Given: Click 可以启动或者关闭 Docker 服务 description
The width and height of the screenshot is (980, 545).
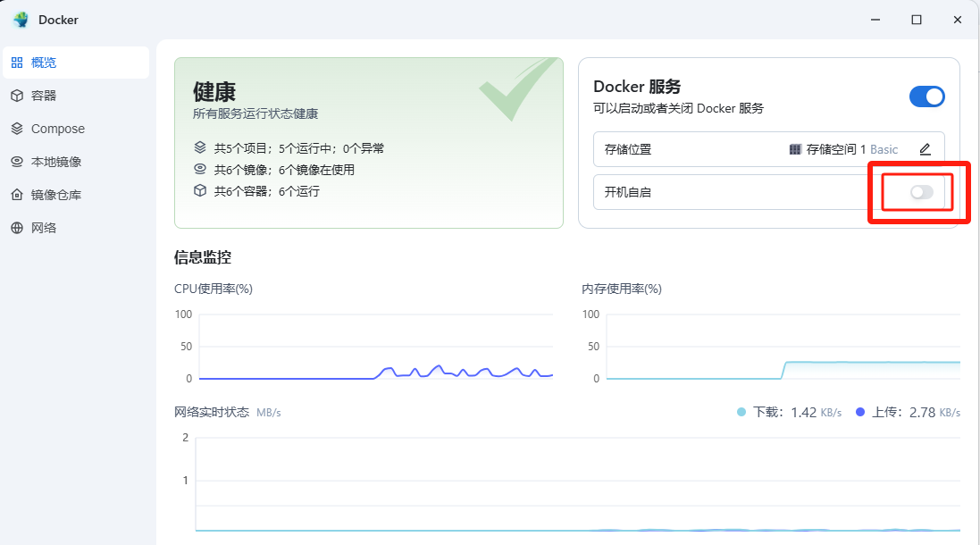Looking at the screenshot, I should pos(678,108).
